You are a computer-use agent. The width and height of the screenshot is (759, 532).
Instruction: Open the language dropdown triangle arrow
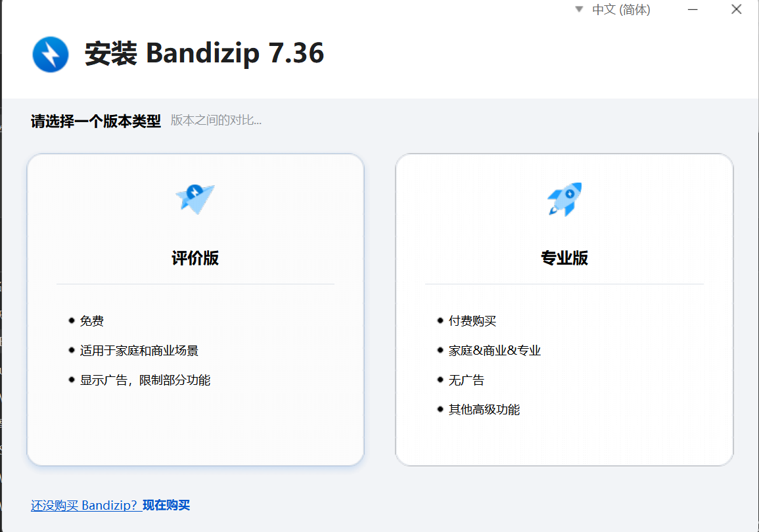579,9
